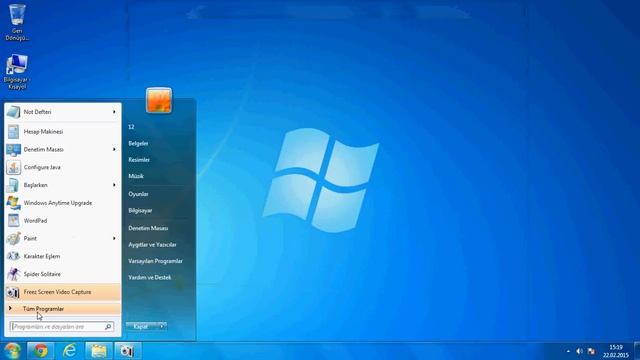Click the Spider Solitaire icon

(x=13, y=274)
